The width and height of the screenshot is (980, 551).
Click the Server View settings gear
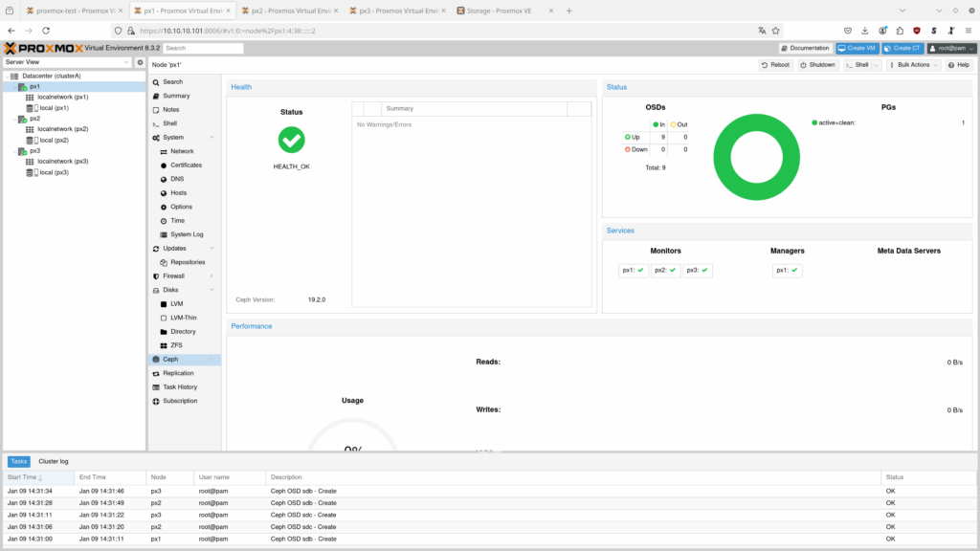[x=140, y=62]
